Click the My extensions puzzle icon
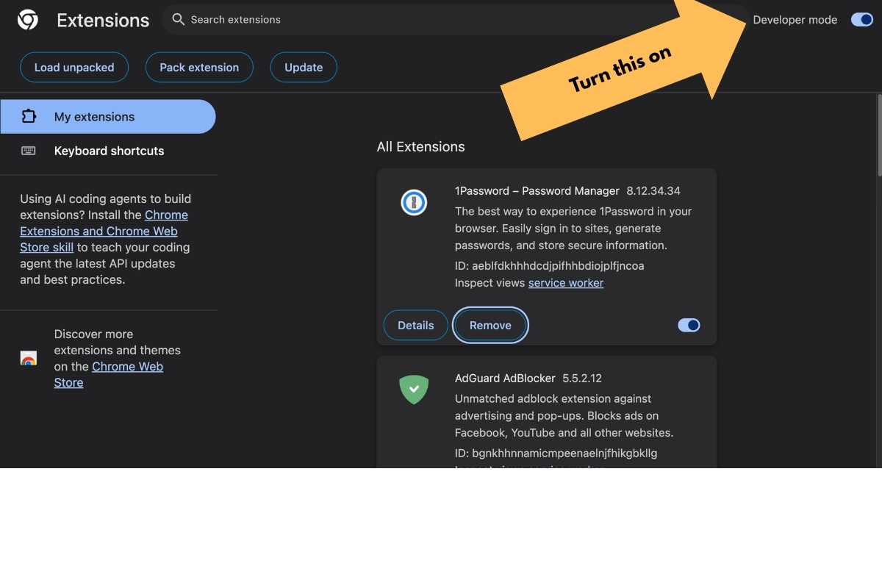 click(x=29, y=116)
